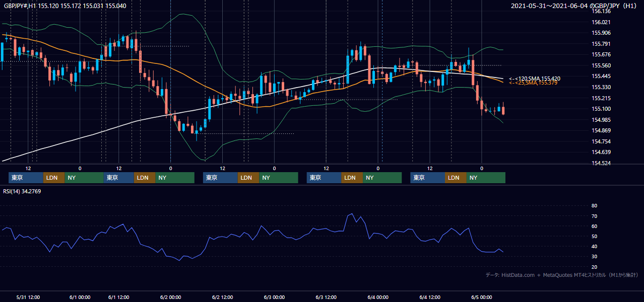This screenshot has width=644, height=302.
Task: Select the 6/1 12:00 time label
Action: (119, 297)
